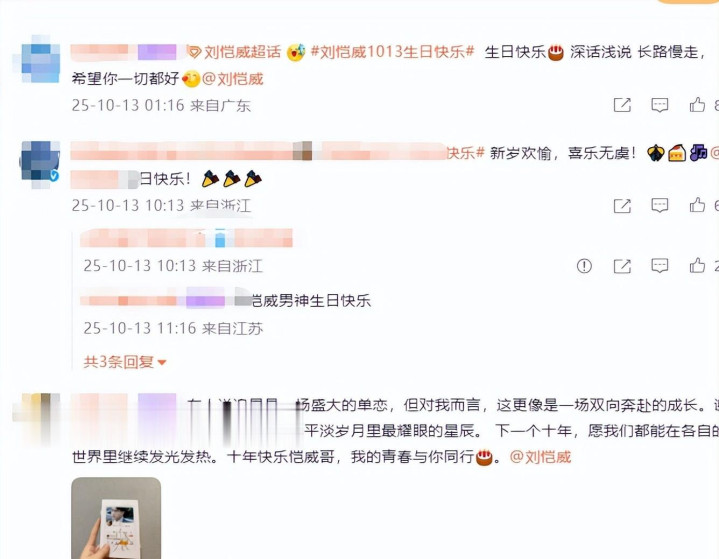This screenshot has height=559, width=719.
Task: Open @刘恺威 mention in first comment
Action: pyautogui.click(x=232, y=79)
